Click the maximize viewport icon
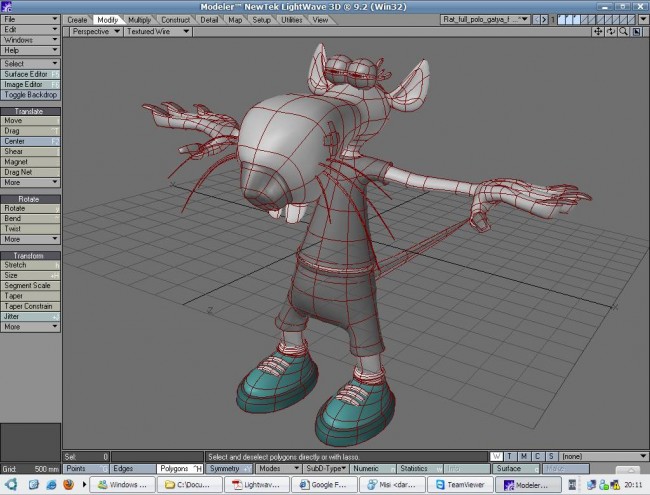 (x=637, y=31)
